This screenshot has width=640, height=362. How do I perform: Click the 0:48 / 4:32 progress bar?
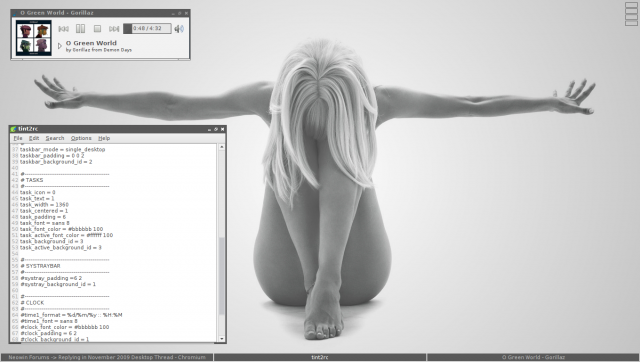[x=147, y=28]
